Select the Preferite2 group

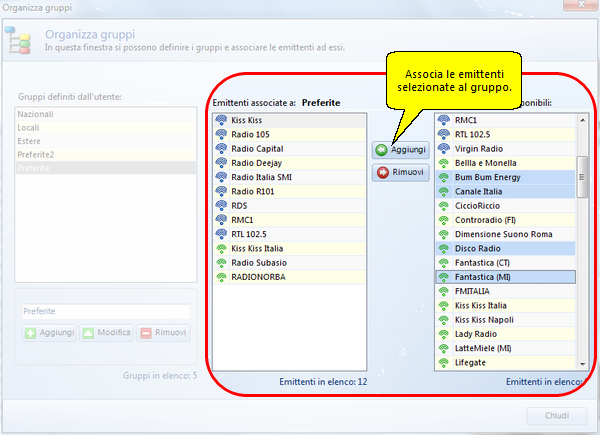[106, 155]
